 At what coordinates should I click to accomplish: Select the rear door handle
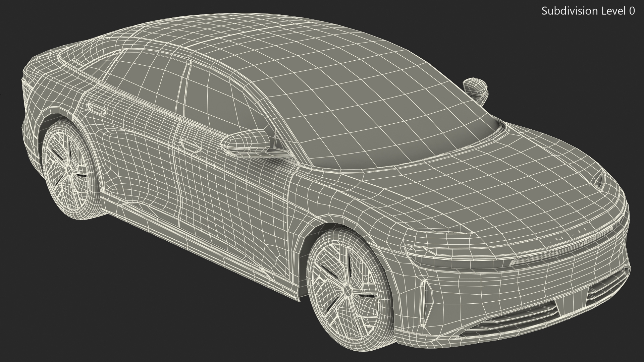click(x=97, y=108)
